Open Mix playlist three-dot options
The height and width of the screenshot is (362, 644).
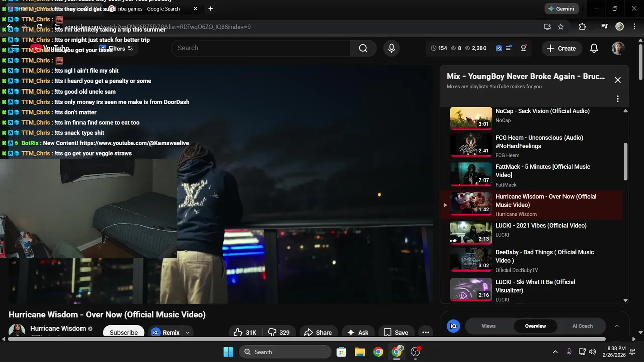coord(618,99)
